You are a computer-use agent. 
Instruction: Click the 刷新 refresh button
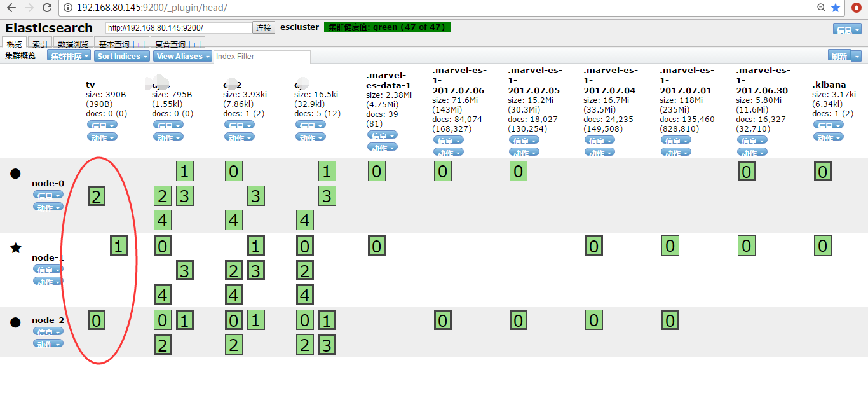pyautogui.click(x=839, y=56)
